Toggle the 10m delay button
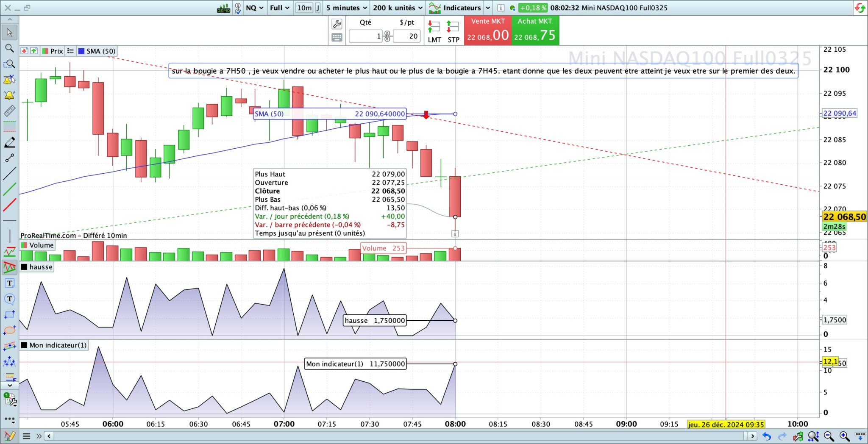 point(304,8)
